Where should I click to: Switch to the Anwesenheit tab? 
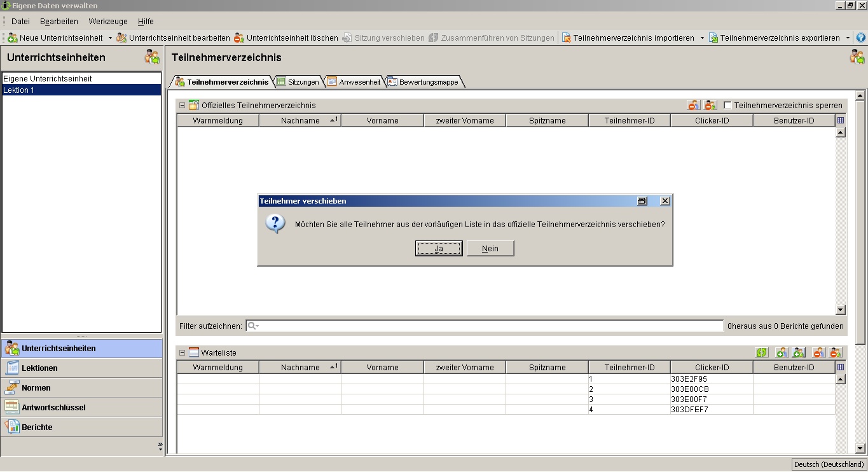click(x=354, y=82)
